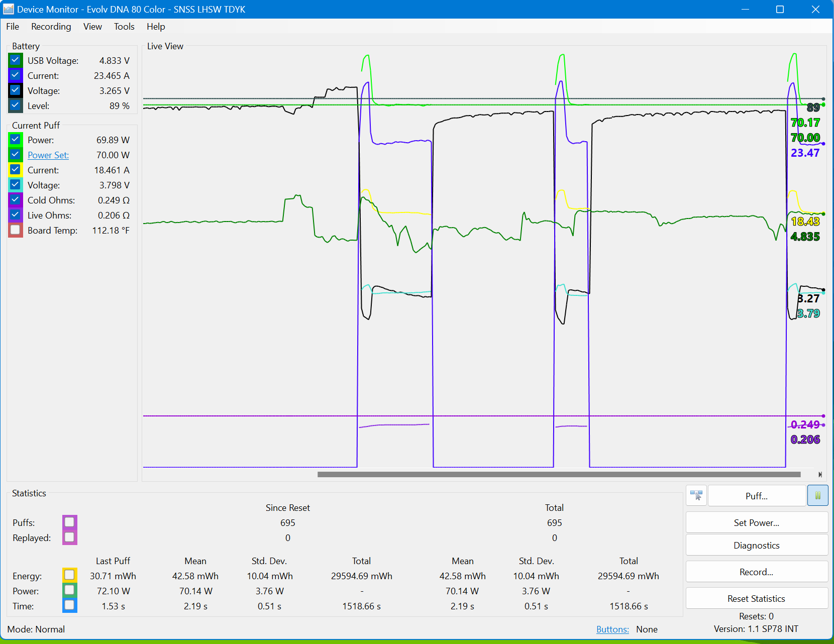Enable the Board Temp checkbox
834x644 pixels.
(16, 230)
